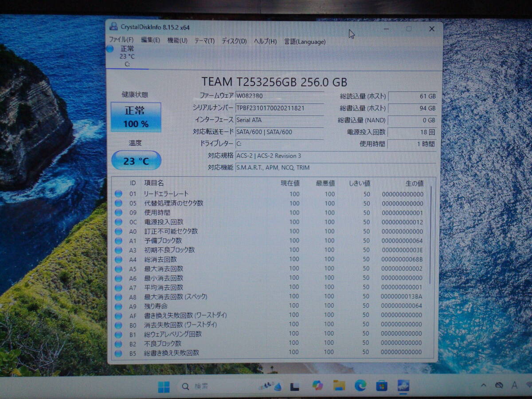Click the 94 GB total host writes value

(412, 108)
